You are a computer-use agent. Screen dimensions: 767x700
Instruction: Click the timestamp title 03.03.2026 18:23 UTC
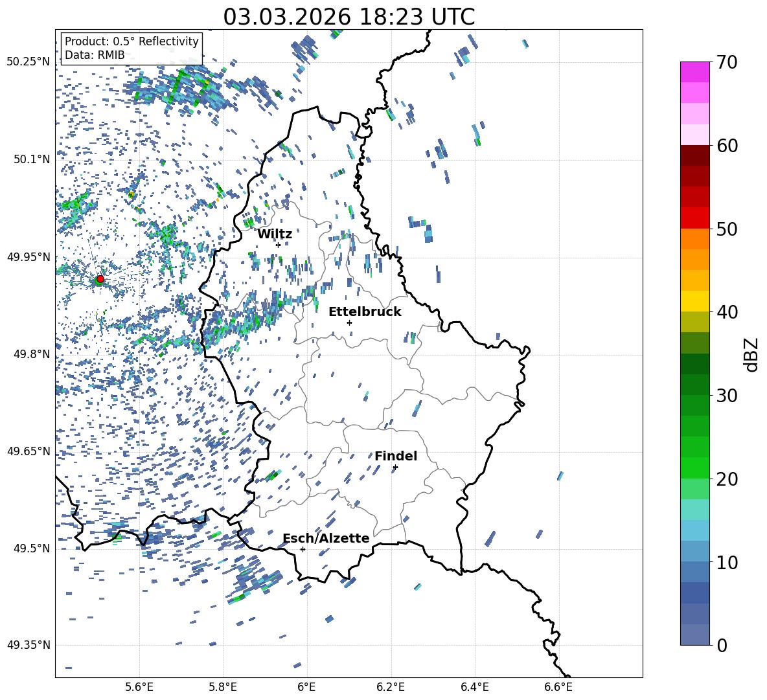pyautogui.click(x=349, y=17)
